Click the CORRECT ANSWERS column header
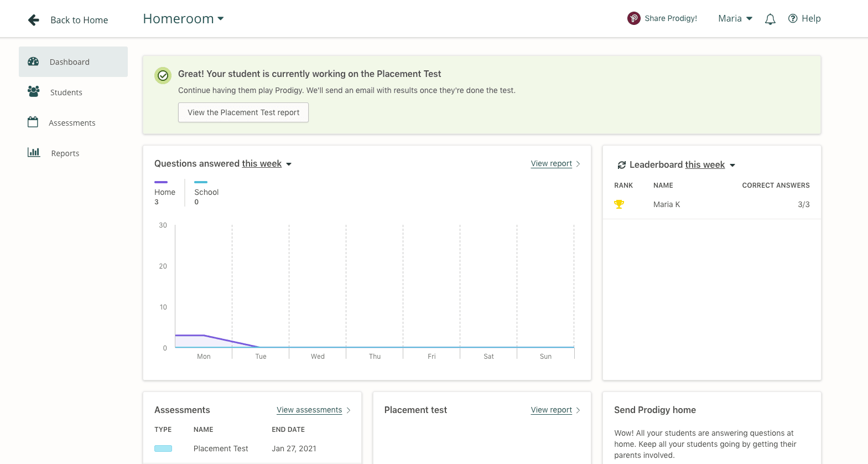 tap(776, 185)
